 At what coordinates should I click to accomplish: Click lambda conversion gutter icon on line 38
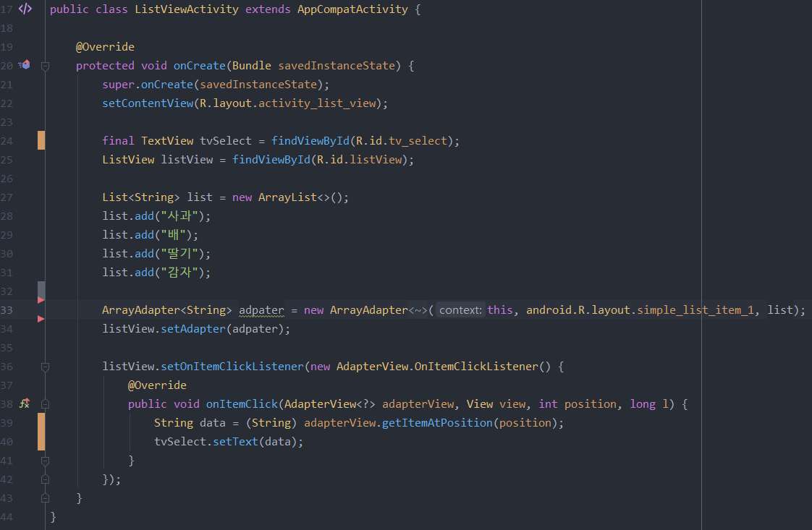tap(25, 403)
